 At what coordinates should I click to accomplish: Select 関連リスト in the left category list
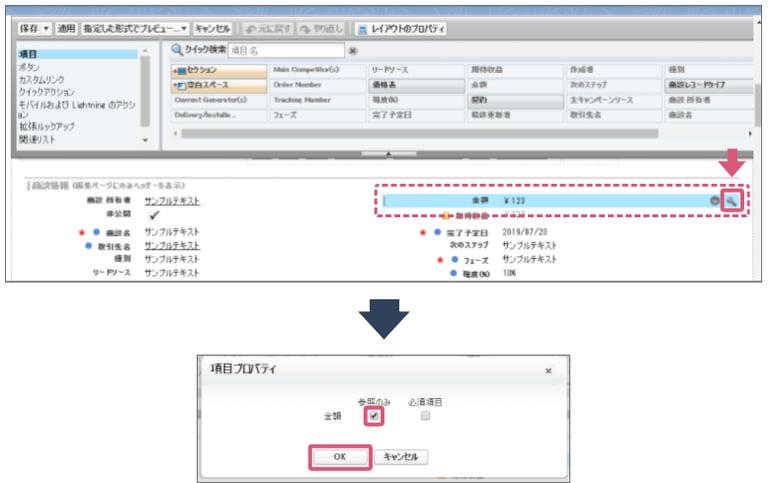pos(39,140)
